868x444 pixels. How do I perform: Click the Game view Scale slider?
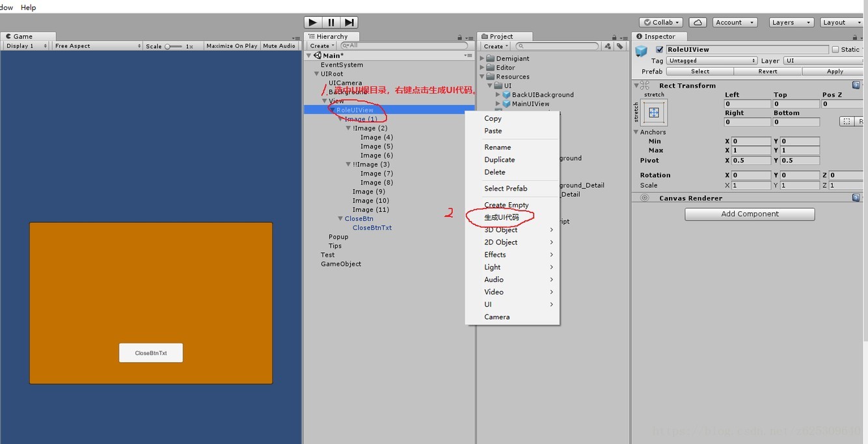[174, 46]
